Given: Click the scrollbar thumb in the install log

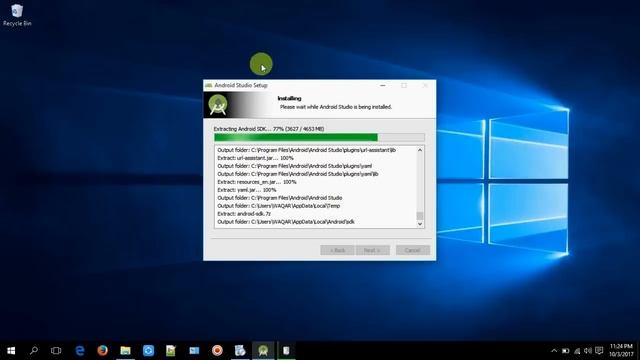Looking at the screenshot, I should (x=420, y=216).
